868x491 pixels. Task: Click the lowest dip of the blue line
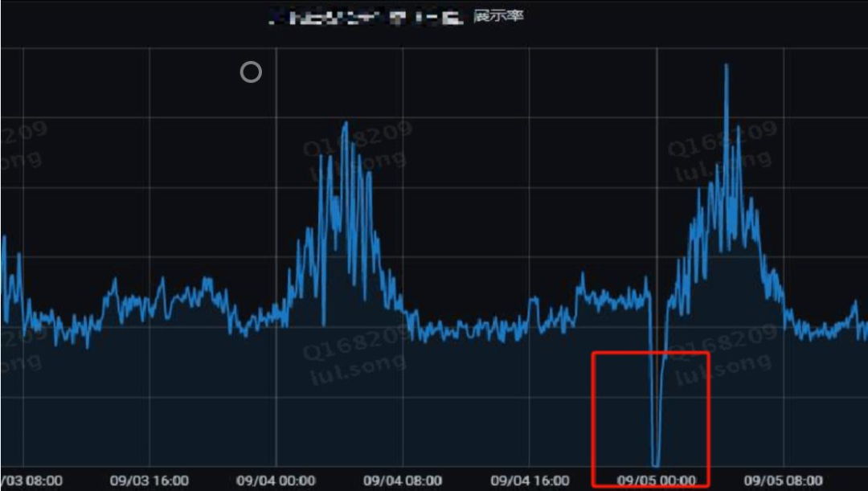click(x=656, y=464)
